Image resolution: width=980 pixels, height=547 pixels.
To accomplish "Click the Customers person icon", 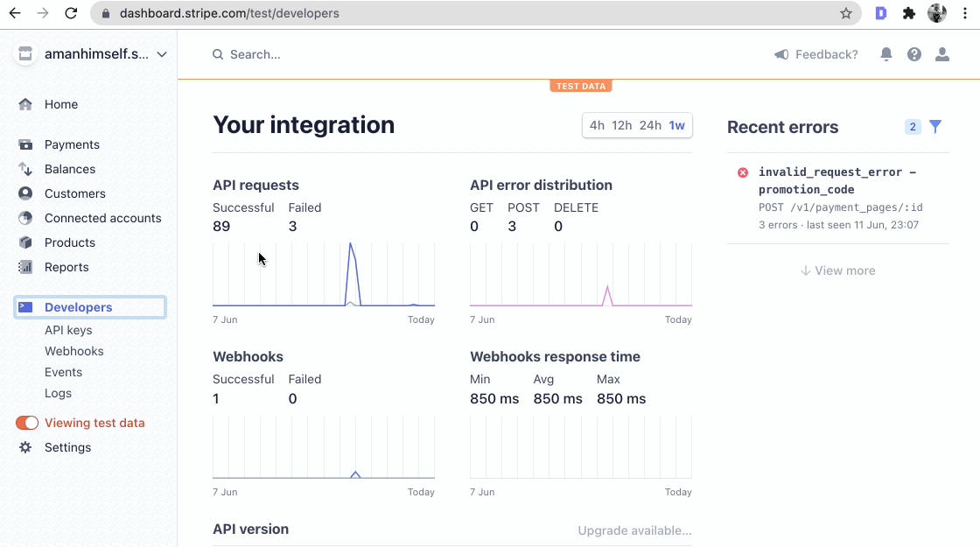I will [25, 193].
